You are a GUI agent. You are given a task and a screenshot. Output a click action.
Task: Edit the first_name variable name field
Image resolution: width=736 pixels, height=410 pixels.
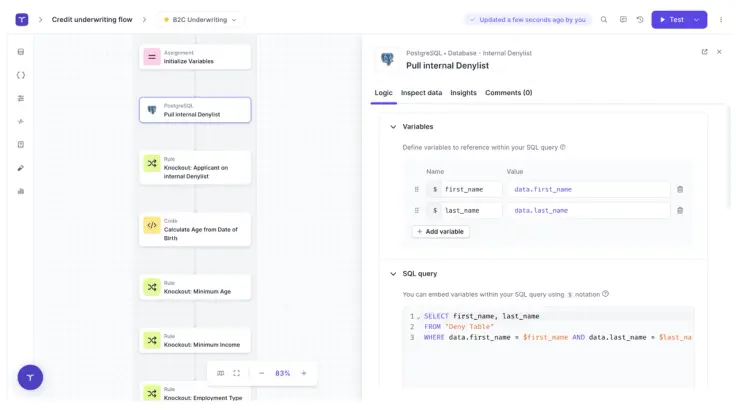[x=471, y=189]
